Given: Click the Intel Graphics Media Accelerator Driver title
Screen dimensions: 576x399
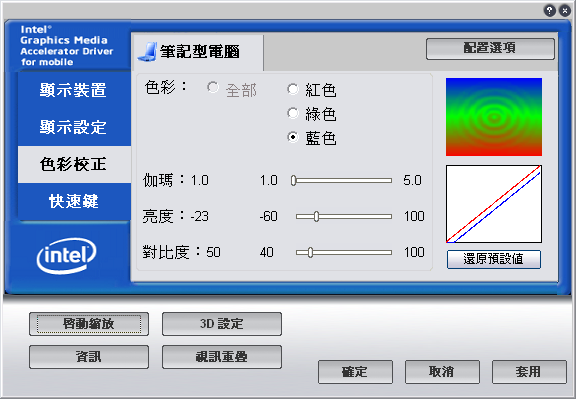Looking at the screenshot, I should pos(66,46).
